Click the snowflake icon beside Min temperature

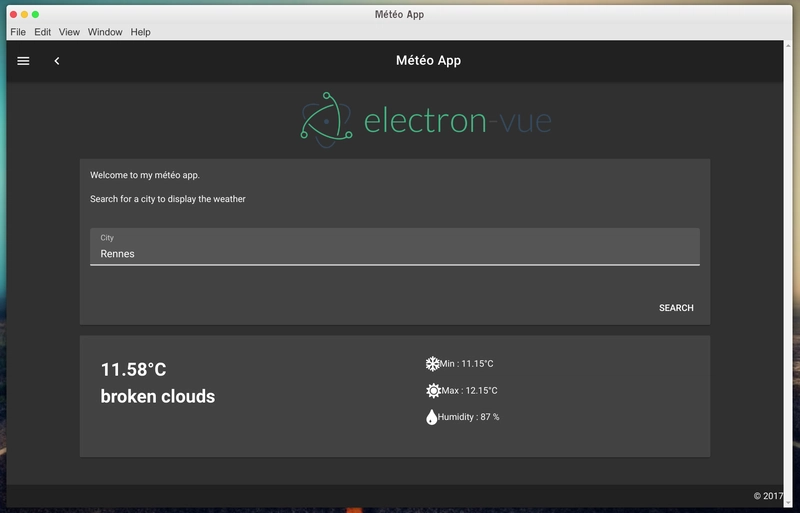(x=432, y=363)
